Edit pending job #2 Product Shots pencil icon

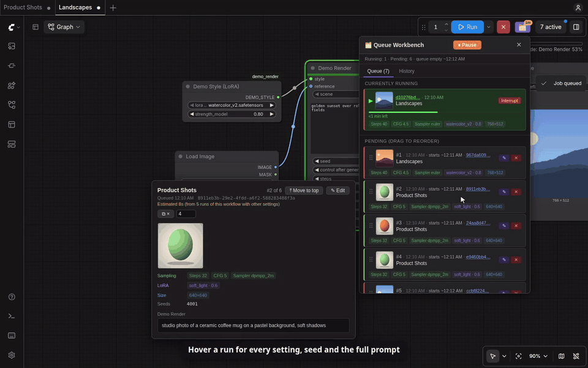pos(504,191)
